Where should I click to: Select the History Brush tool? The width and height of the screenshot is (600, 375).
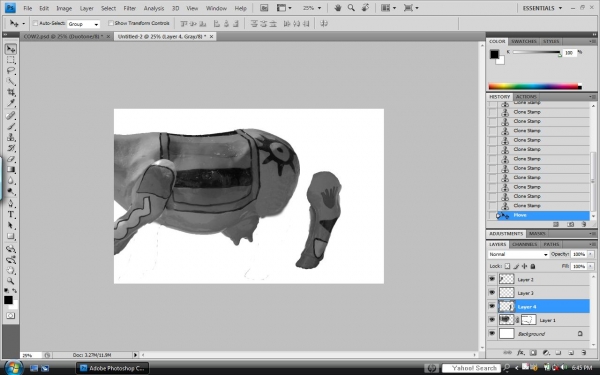11,148
